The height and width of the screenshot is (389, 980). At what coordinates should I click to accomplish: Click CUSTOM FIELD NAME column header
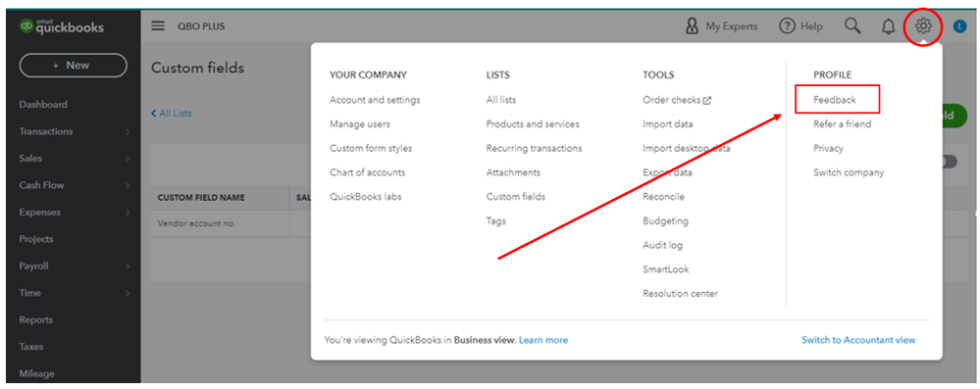[x=201, y=198]
